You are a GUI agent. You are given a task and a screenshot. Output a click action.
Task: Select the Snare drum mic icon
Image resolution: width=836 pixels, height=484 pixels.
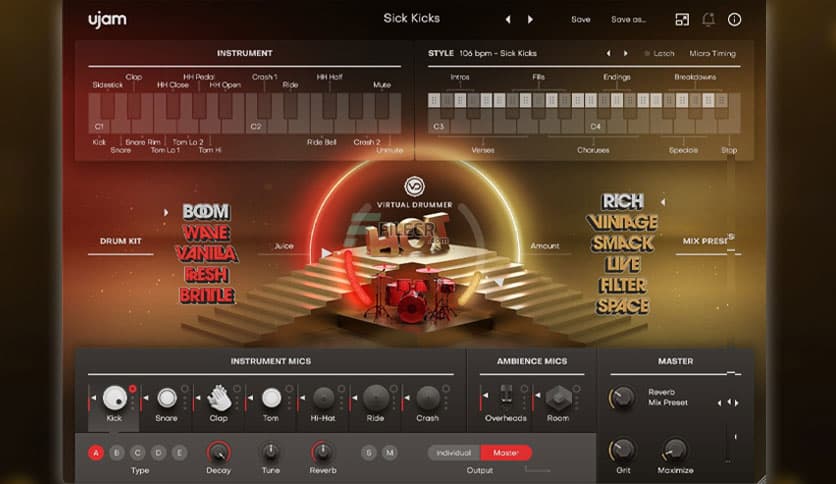pos(166,398)
